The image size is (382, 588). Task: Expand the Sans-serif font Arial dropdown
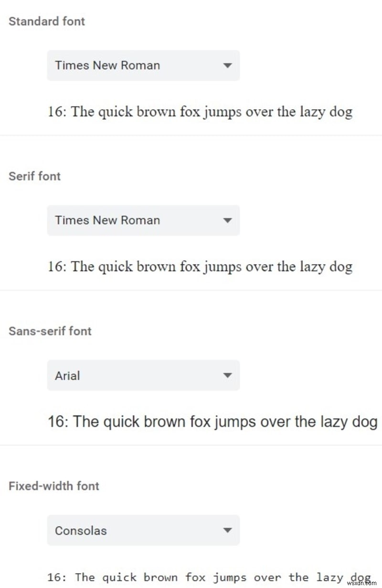click(x=143, y=375)
